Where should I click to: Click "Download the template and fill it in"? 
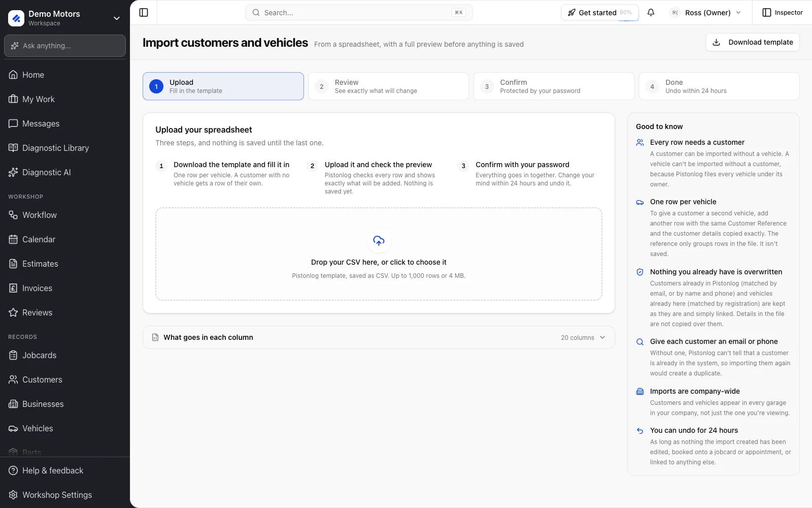(231, 165)
